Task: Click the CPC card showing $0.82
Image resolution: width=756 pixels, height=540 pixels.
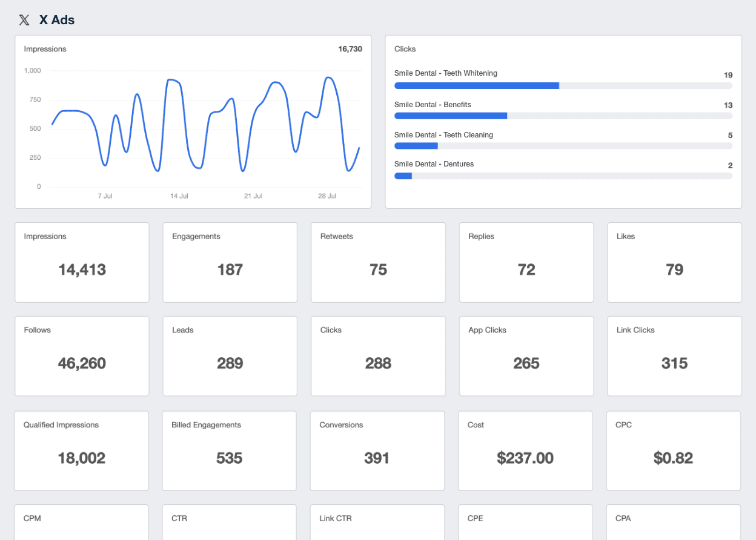Action: [x=673, y=451]
